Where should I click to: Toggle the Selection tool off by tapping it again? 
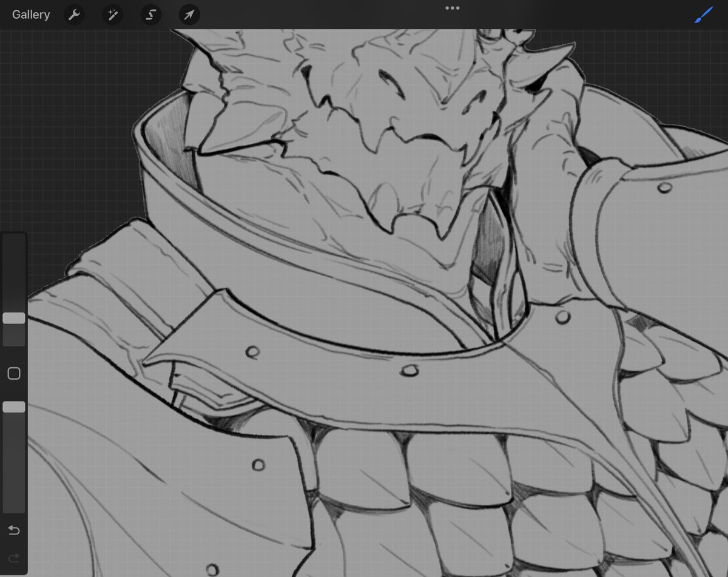[150, 15]
